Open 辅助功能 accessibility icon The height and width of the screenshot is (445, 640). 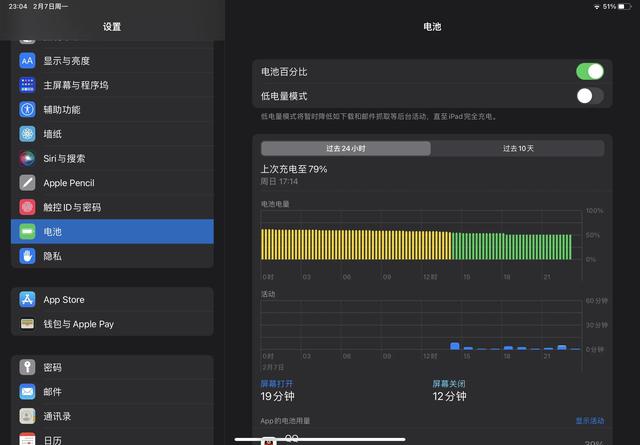[27, 110]
